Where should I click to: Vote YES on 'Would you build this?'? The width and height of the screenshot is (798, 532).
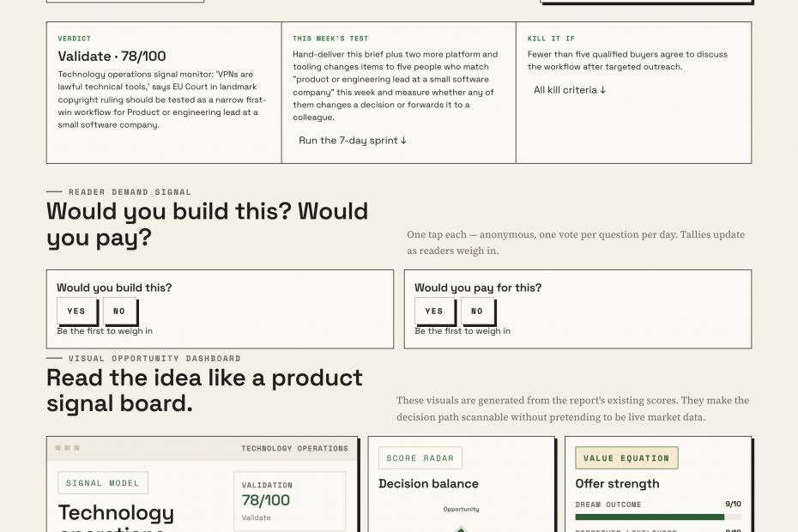tap(76, 311)
